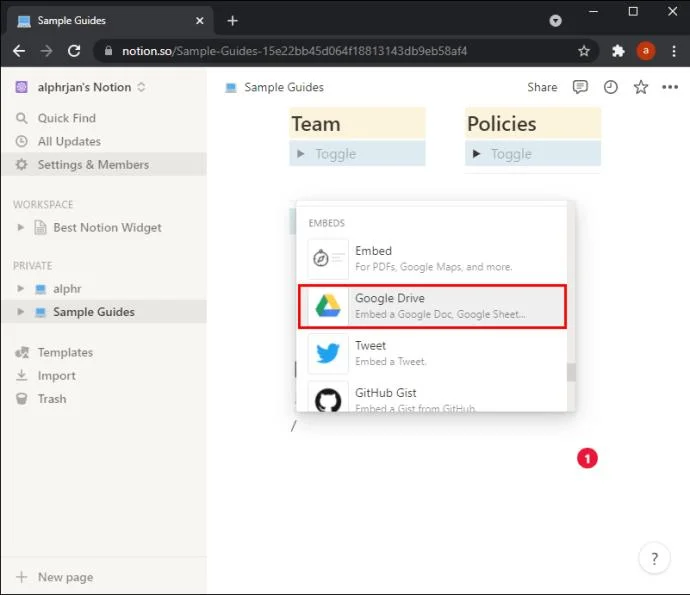Open the Best Notion Widget page
The image size is (690, 595).
(x=107, y=227)
